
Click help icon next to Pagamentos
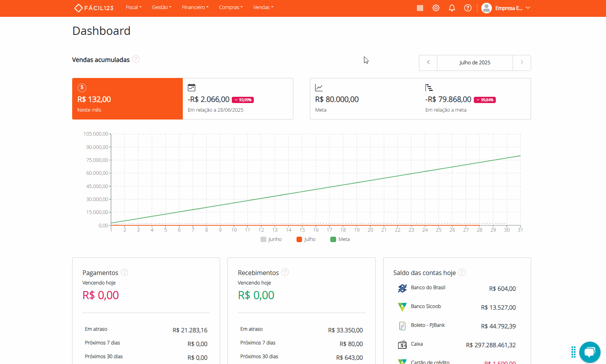pyautogui.click(x=124, y=272)
